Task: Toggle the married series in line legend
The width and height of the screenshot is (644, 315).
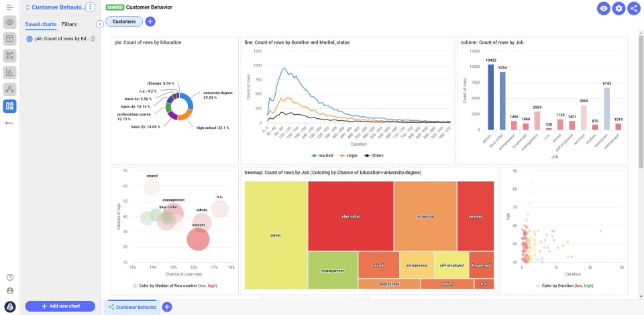Action: (x=324, y=155)
